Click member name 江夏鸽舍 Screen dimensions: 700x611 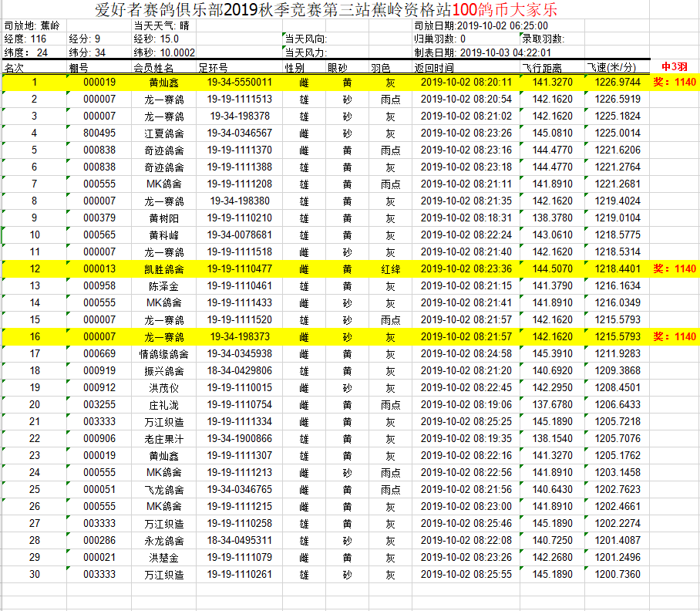click(x=164, y=133)
